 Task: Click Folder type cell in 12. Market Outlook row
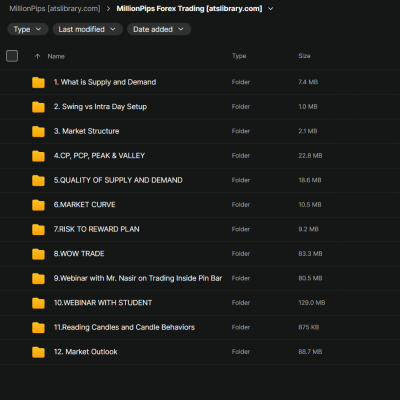(241, 352)
